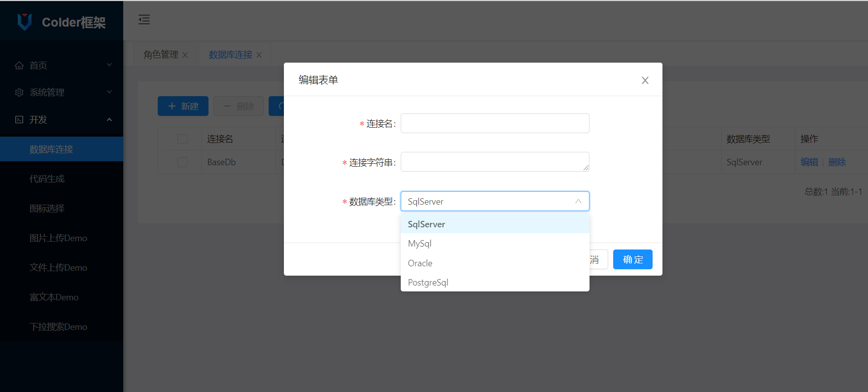Open 代码生成 in the sidebar menu
868x392 pixels.
pyautogui.click(x=47, y=179)
